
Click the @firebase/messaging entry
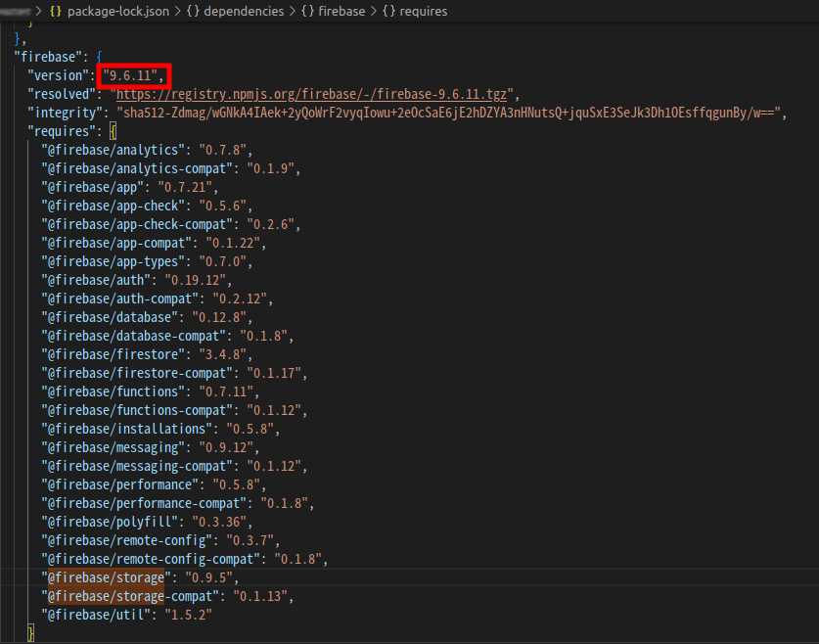tap(150, 448)
